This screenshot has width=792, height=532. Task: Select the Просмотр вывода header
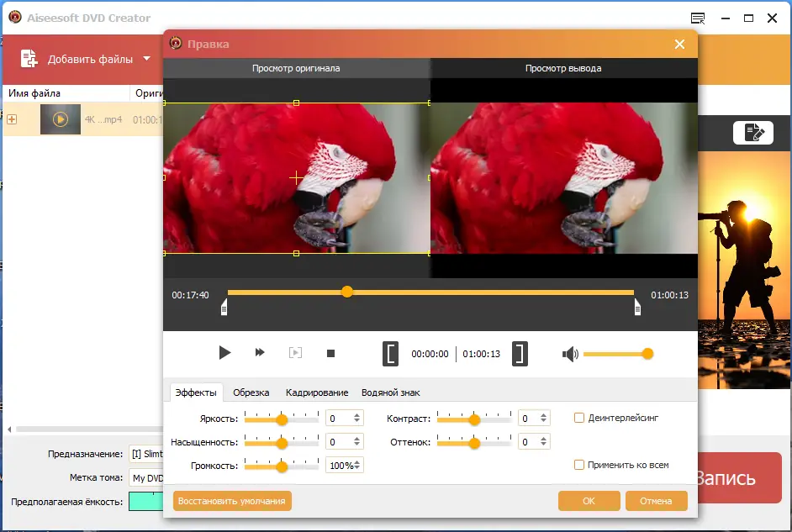point(563,68)
